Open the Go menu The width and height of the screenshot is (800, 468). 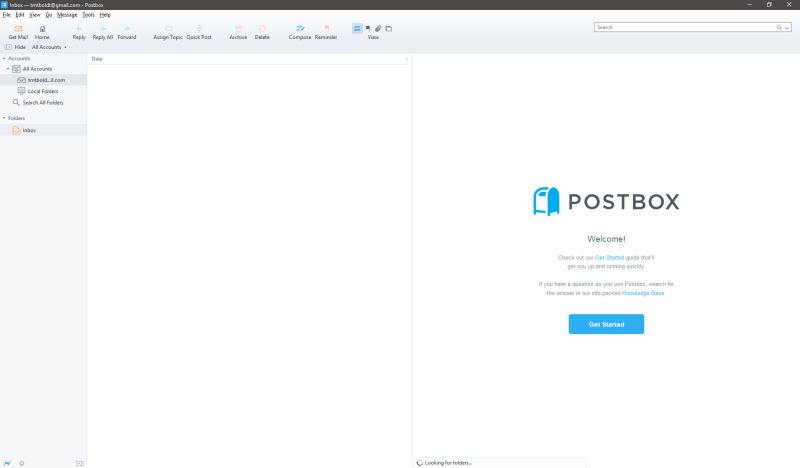[x=49, y=15]
